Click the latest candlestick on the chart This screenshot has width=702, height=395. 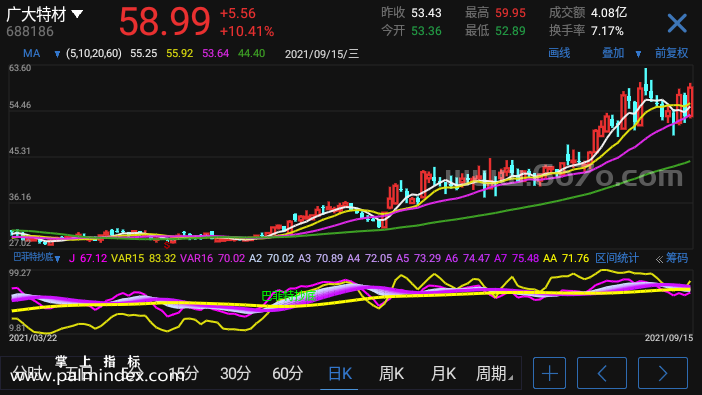[x=691, y=101]
